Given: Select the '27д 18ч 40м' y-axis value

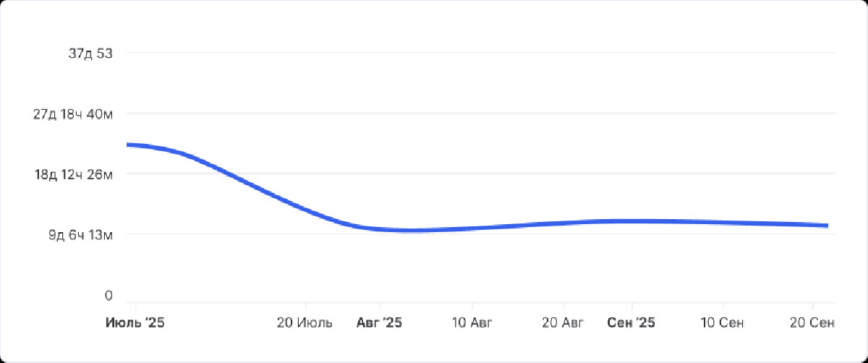Looking at the screenshot, I should pyautogui.click(x=73, y=114).
